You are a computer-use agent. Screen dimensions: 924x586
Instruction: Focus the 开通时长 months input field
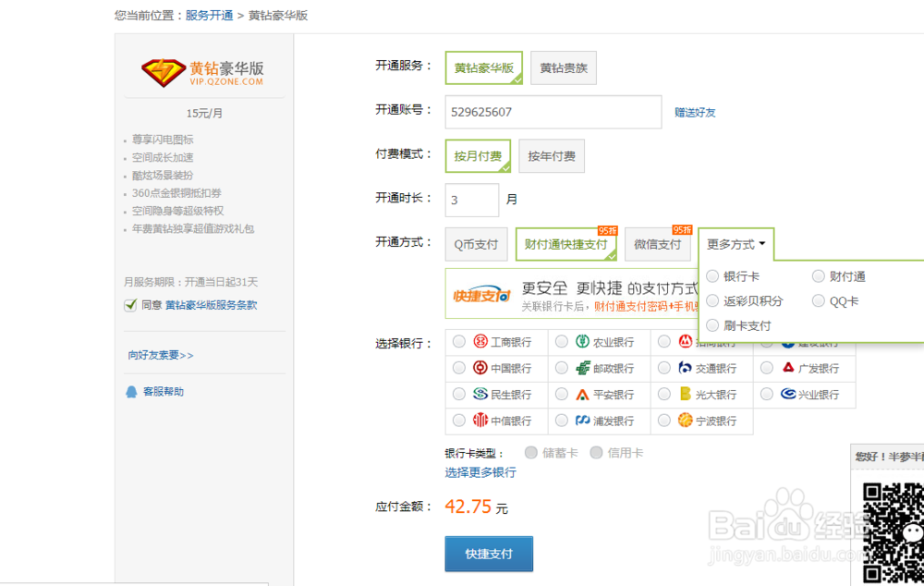click(472, 200)
